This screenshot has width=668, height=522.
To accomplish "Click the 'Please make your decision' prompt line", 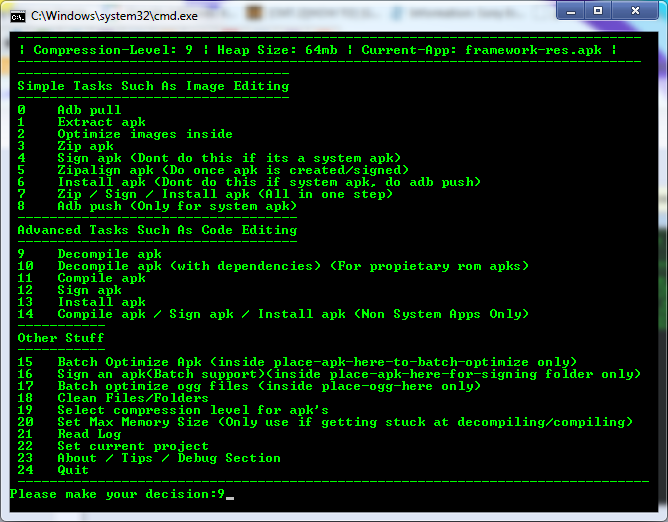I will 121,494.
